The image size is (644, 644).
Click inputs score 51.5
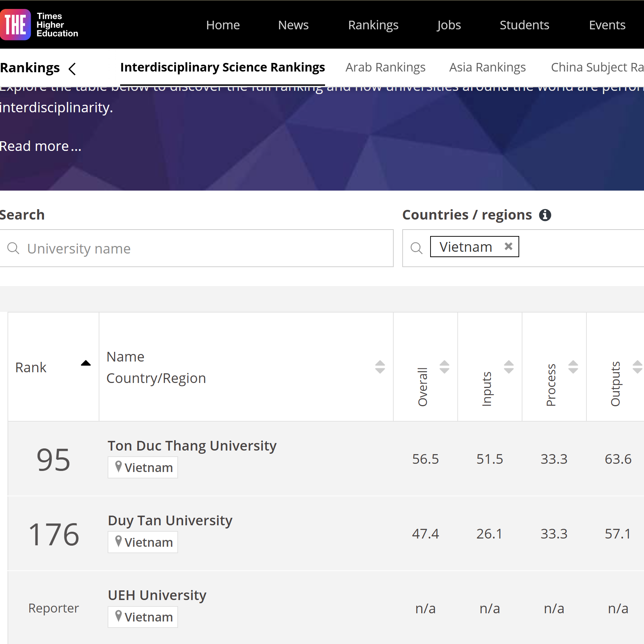(x=490, y=459)
